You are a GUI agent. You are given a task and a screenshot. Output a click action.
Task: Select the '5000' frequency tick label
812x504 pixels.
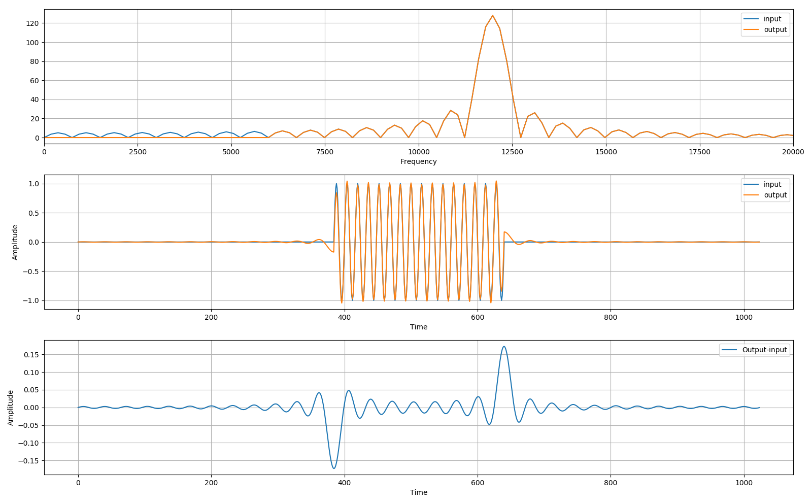pos(231,151)
